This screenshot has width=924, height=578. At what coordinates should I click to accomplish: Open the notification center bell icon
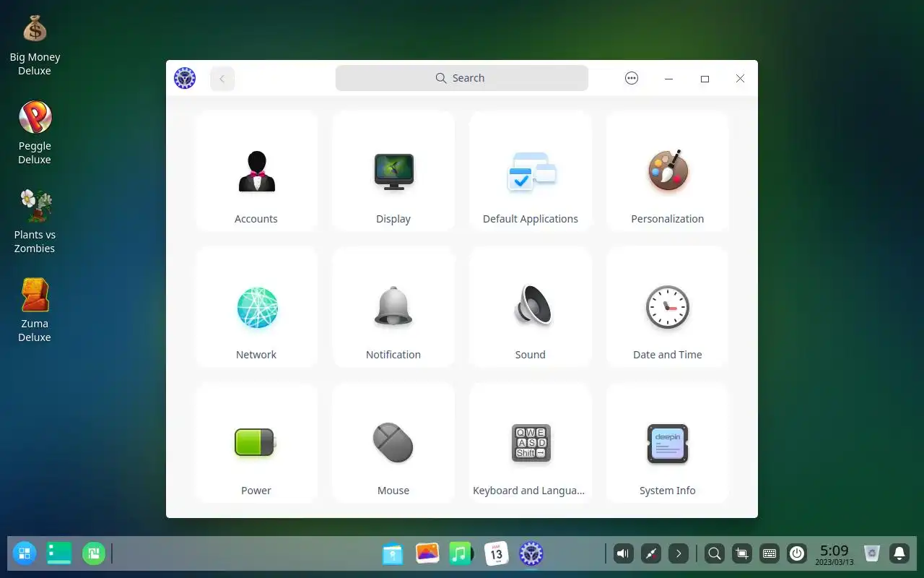tap(899, 554)
